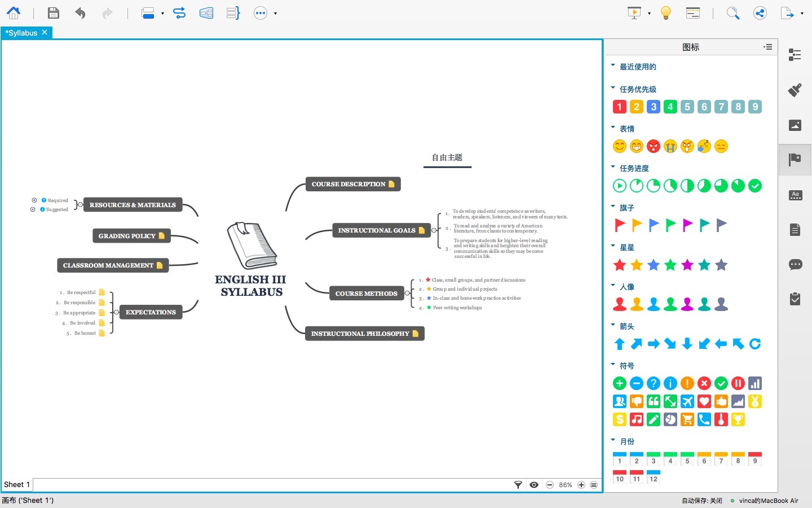This screenshot has height=508, width=812.
Task: Click the share icon in the toolbar
Action: [x=760, y=12]
